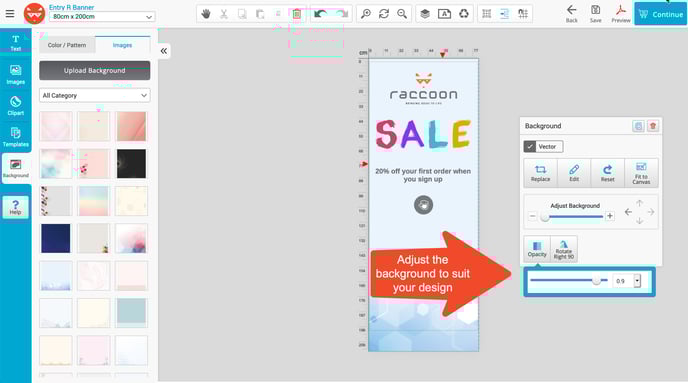Go Back using the arrow icon
688x383 pixels.
(571, 14)
